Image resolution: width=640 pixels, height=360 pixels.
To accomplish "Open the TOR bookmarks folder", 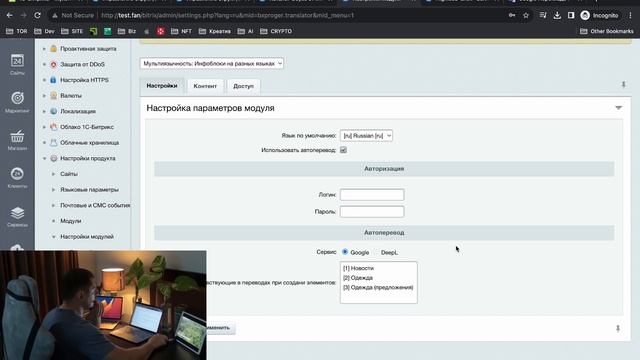I will [17, 31].
